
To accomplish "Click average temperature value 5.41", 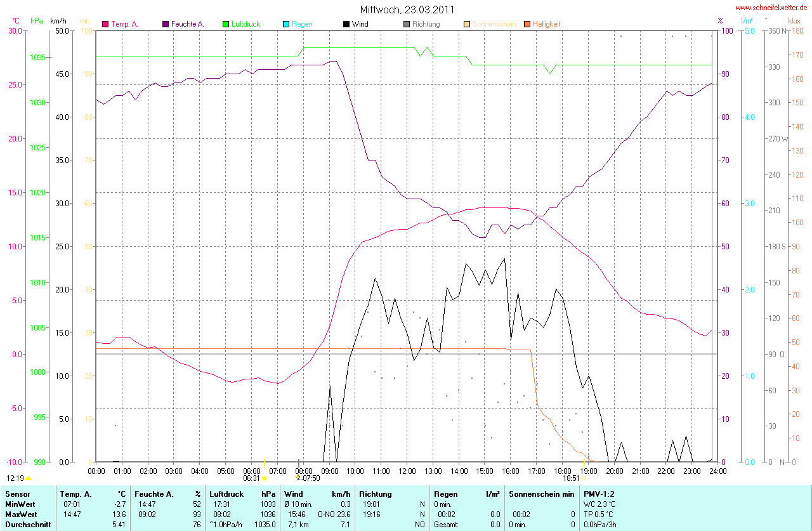I will (119, 525).
